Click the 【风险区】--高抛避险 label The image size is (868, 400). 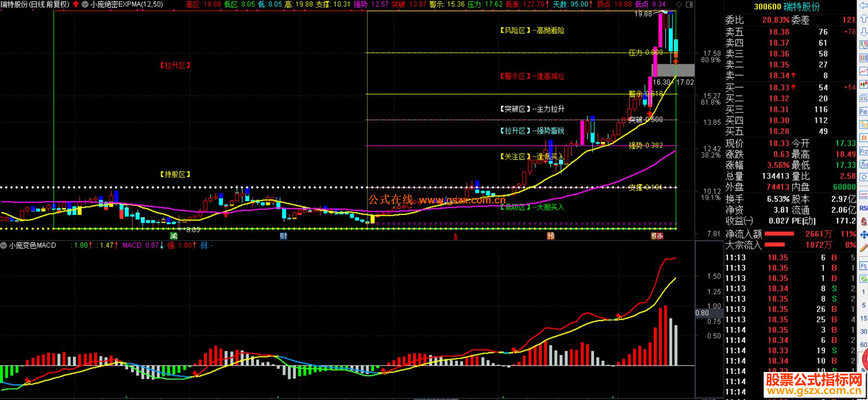532,30
